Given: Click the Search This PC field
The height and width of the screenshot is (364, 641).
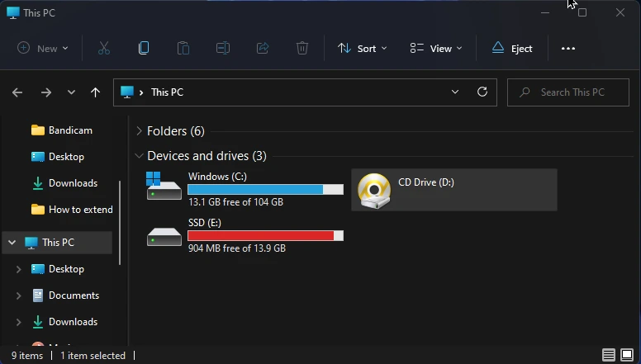Looking at the screenshot, I should 567,92.
